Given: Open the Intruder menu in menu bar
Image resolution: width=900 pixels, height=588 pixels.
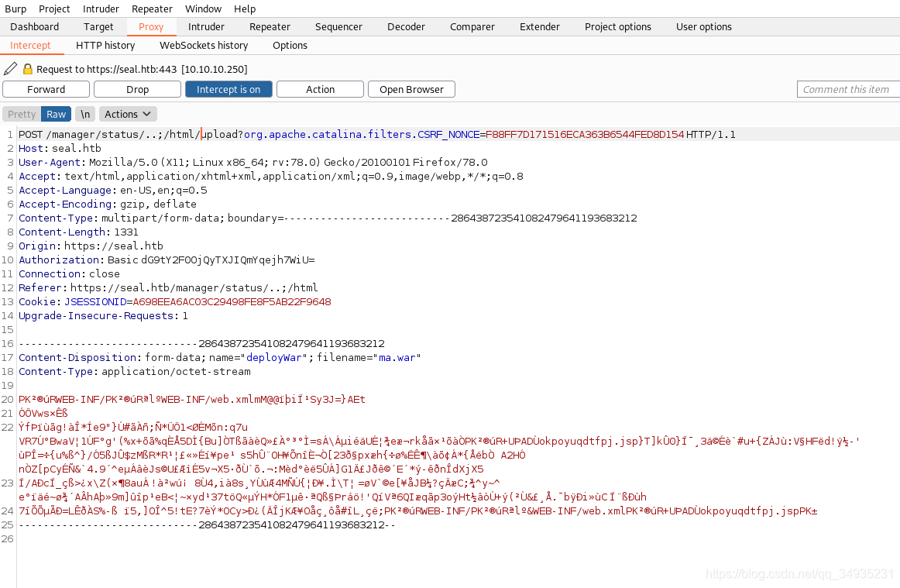Looking at the screenshot, I should click(x=101, y=9).
